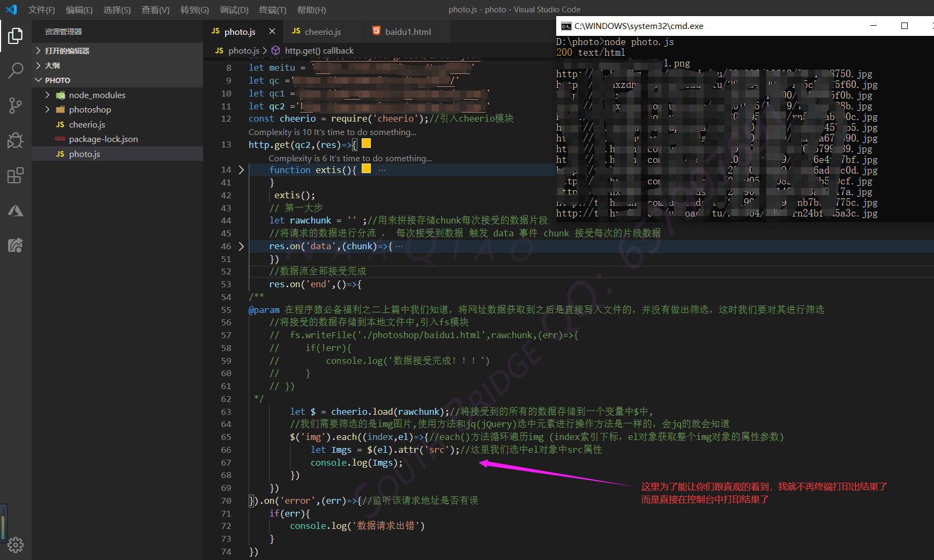Image resolution: width=934 pixels, height=560 pixels.
Task: Open the 终端(T) menu
Action: pyautogui.click(x=273, y=10)
